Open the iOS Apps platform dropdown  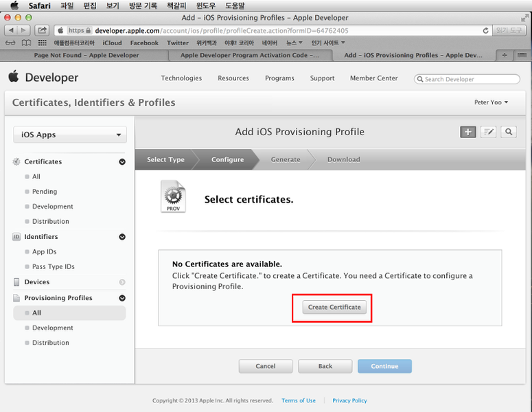[70, 135]
